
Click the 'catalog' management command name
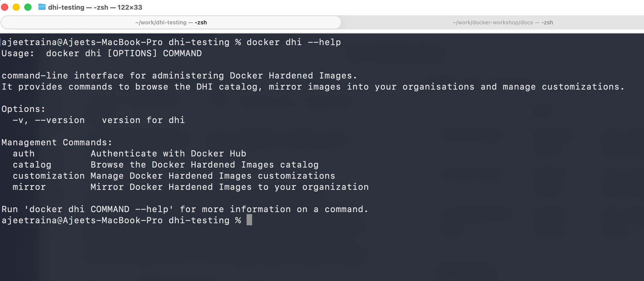(32, 165)
